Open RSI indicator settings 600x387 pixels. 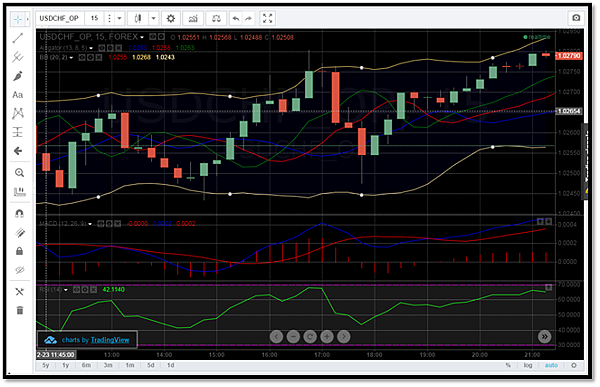(85, 290)
